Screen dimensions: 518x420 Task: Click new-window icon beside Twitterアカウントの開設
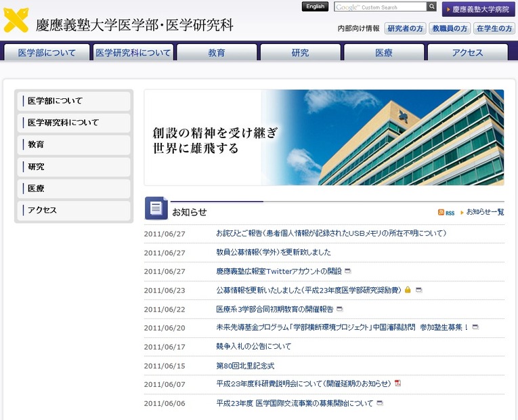point(347,271)
